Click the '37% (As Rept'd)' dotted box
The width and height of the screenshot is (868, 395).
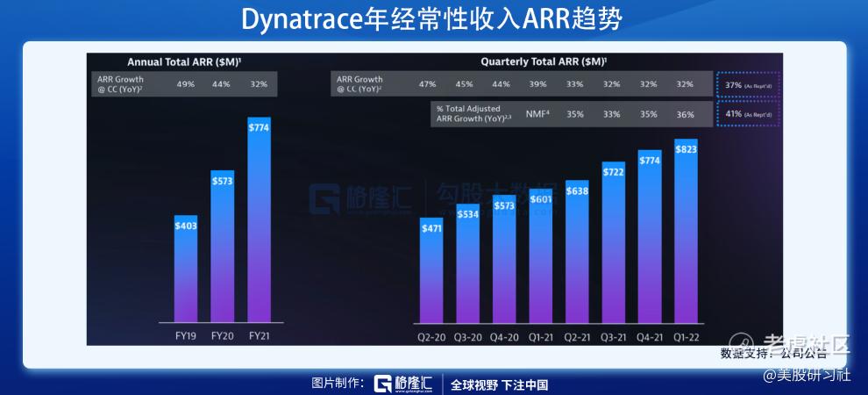(748, 85)
